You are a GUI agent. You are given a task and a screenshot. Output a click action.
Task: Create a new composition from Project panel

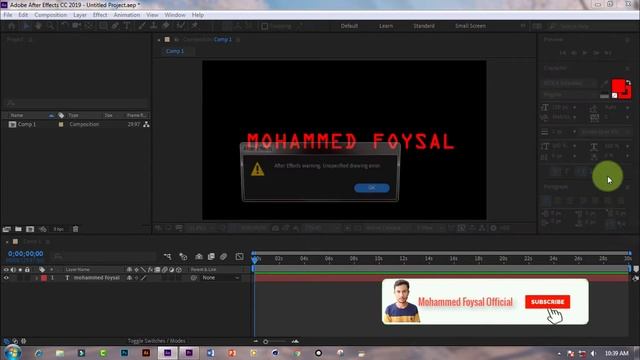click(x=30, y=229)
